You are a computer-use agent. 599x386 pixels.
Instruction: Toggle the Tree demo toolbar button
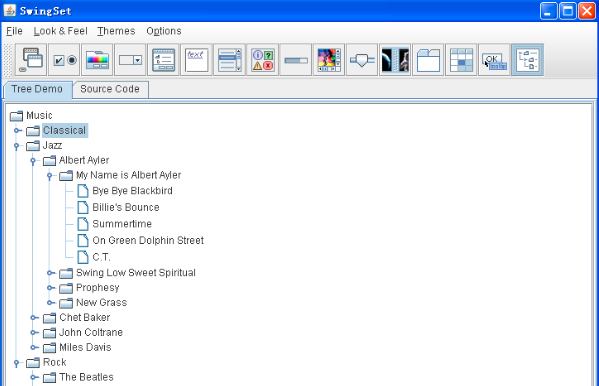528,60
